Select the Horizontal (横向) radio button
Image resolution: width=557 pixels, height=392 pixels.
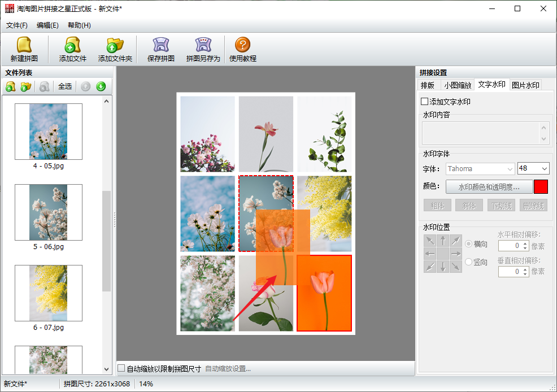tap(468, 244)
